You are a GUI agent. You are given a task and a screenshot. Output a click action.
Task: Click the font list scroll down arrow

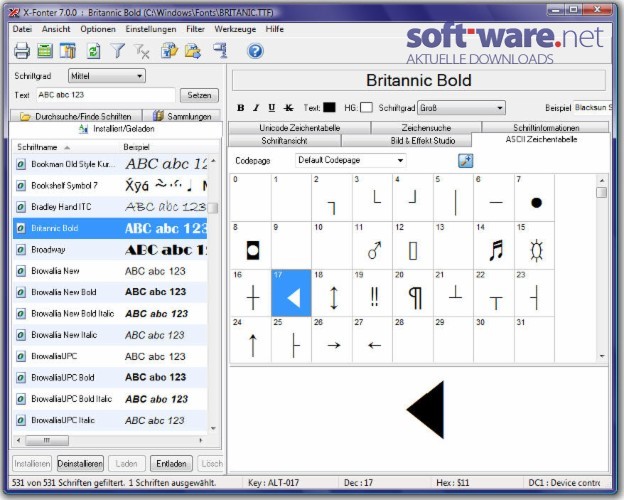click(213, 428)
